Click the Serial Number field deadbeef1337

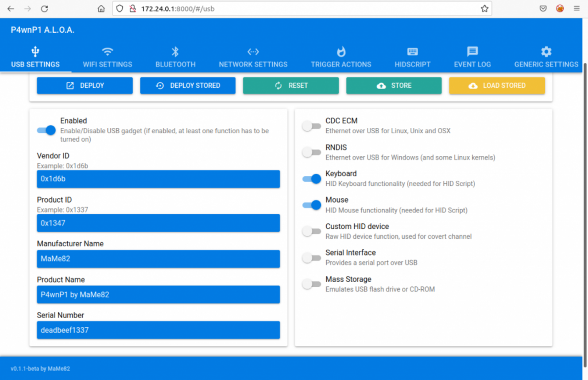pos(158,330)
